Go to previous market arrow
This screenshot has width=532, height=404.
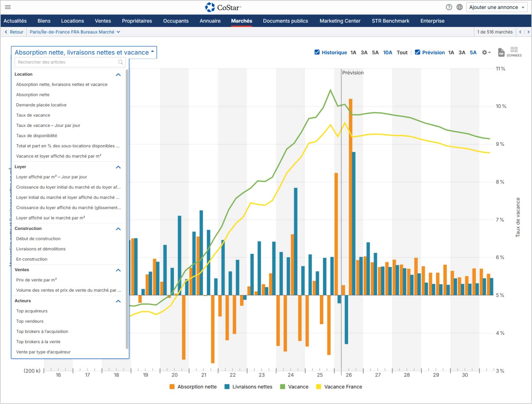tap(520, 32)
